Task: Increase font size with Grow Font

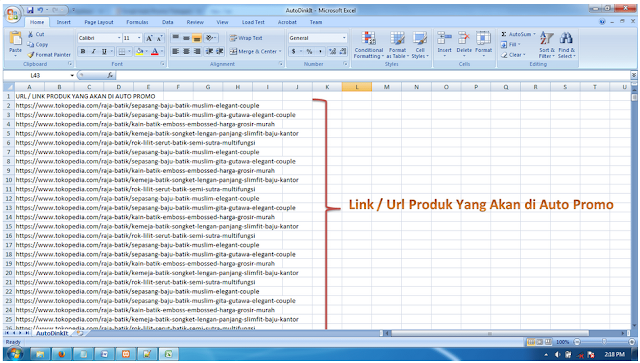Action: coord(149,38)
